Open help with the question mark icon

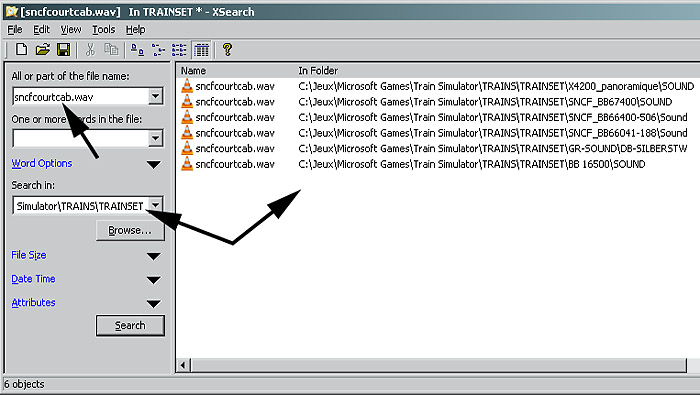[x=227, y=49]
